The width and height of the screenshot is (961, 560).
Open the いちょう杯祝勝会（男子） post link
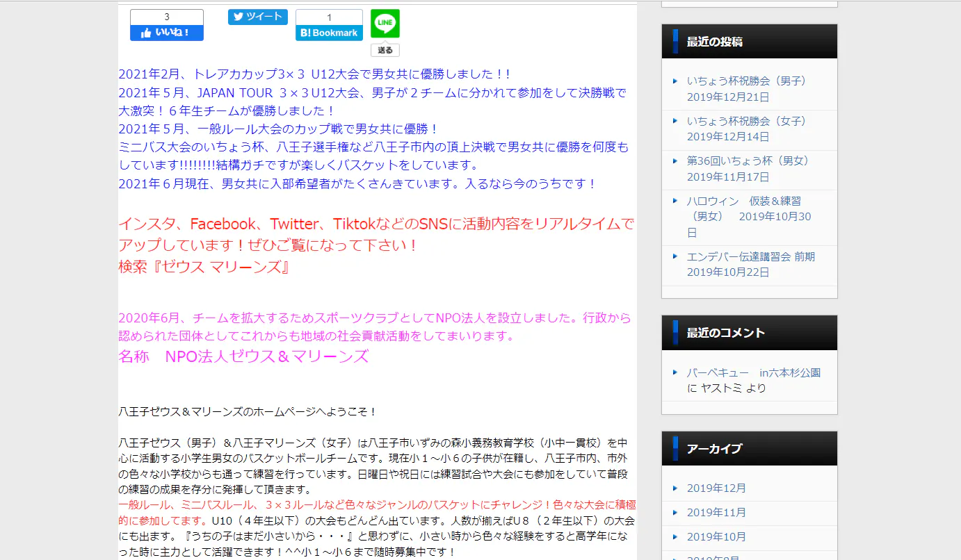click(x=748, y=81)
